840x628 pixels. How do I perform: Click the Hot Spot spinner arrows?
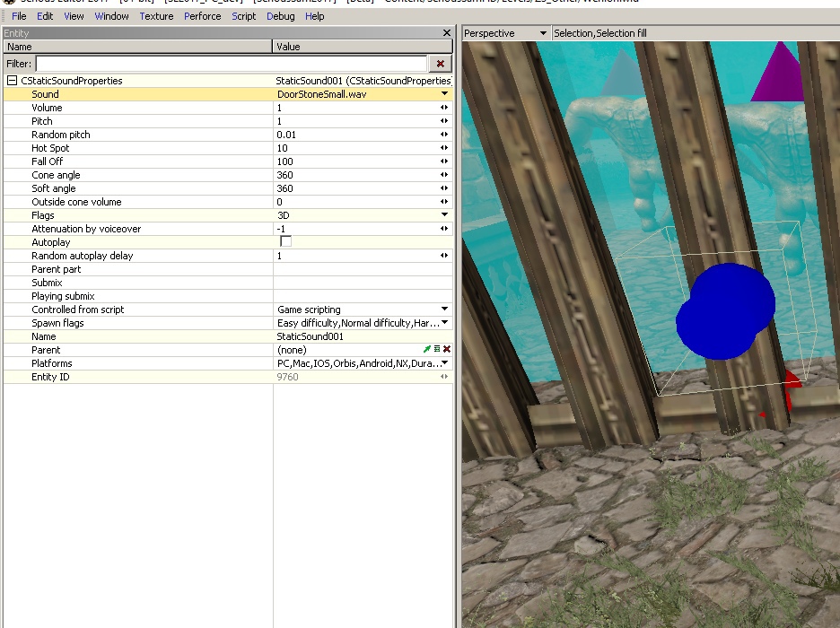tap(444, 148)
